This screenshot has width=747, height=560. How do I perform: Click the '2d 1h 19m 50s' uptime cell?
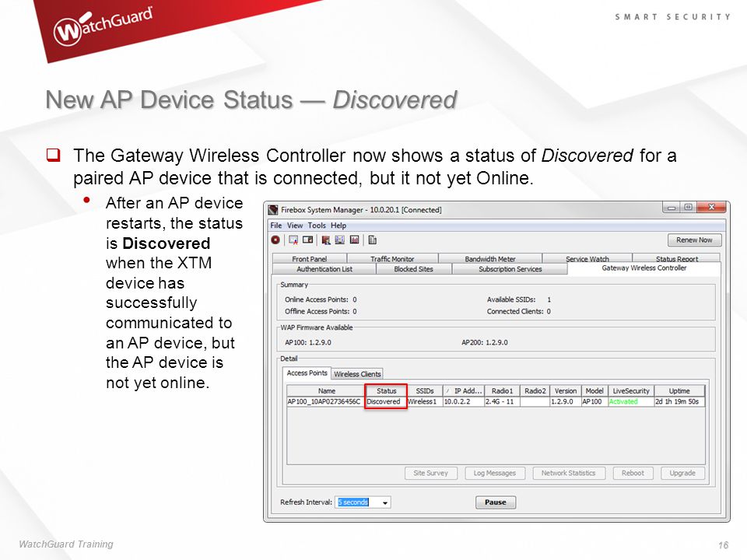pyautogui.click(x=679, y=401)
